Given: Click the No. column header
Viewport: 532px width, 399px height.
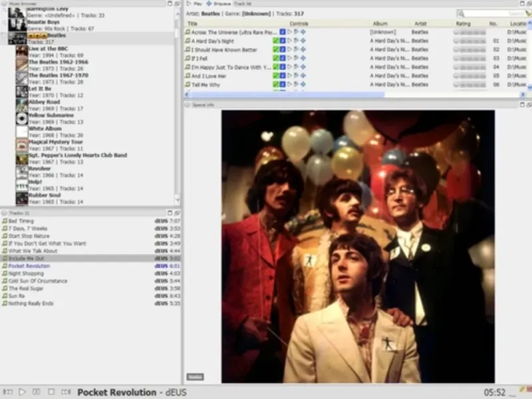Looking at the screenshot, I should [493, 23].
